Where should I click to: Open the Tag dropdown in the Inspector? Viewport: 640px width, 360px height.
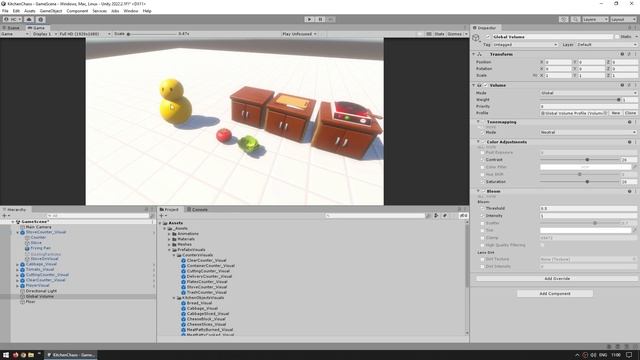(525, 44)
